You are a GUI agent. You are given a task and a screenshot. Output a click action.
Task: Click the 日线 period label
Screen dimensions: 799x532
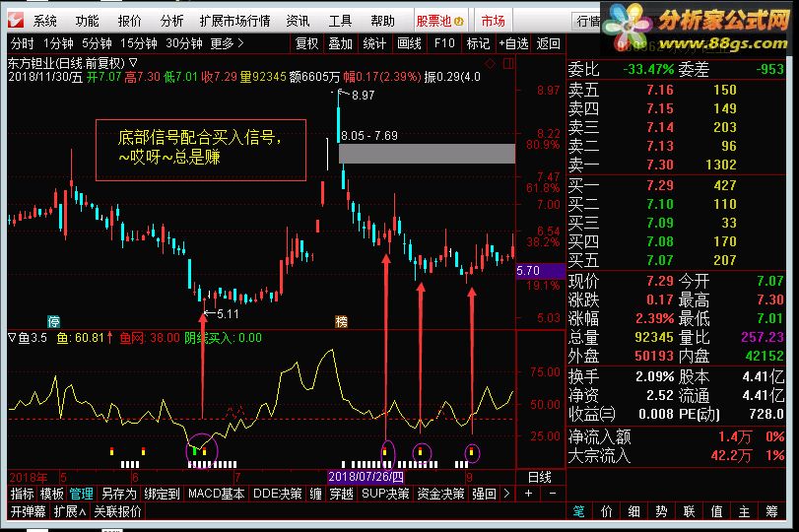tap(540, 478)
